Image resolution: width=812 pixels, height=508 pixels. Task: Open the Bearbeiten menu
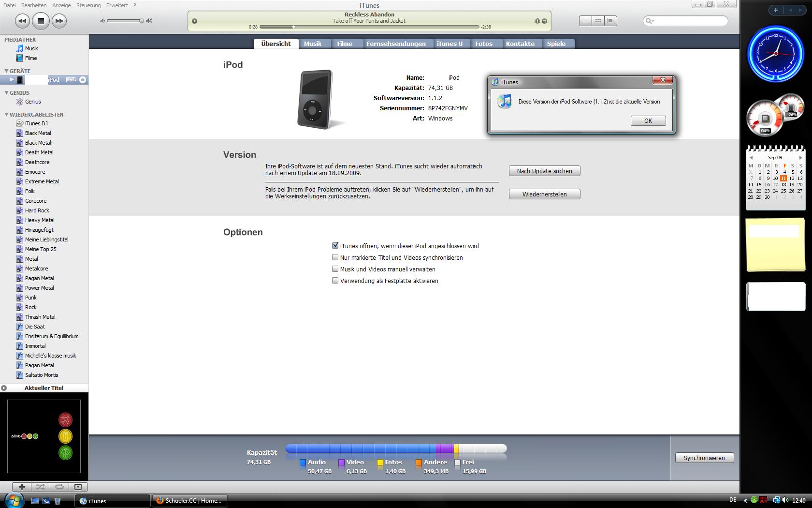pyautogui.click(x=34, y=5)
